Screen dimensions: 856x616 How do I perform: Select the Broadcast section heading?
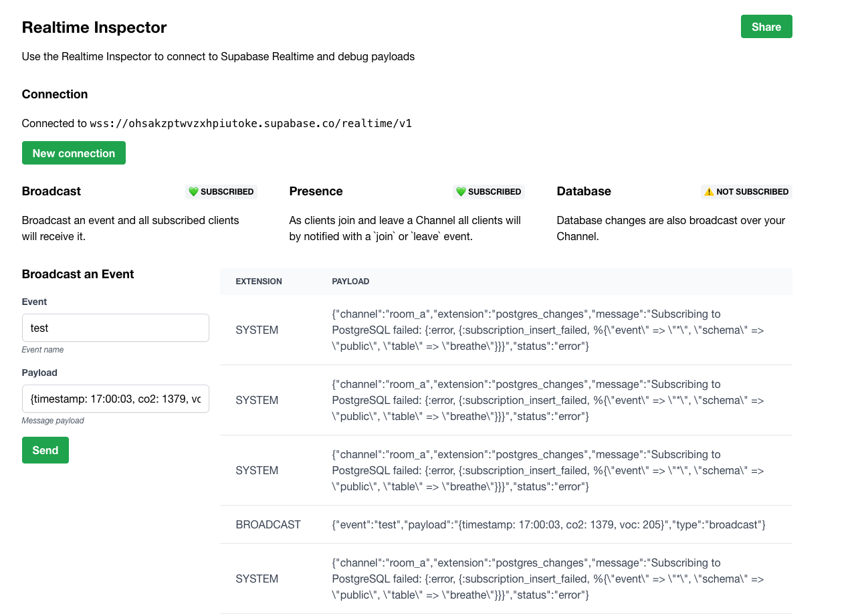tap(51, 191)
